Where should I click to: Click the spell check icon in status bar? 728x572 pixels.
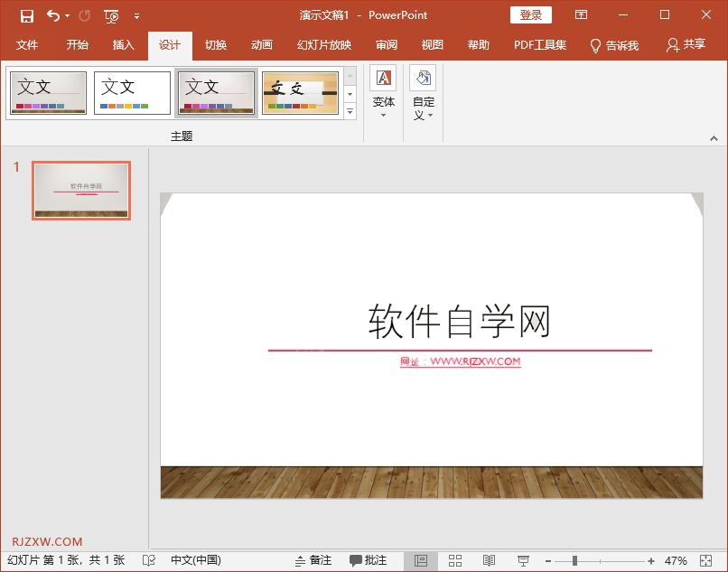[149, 560]
